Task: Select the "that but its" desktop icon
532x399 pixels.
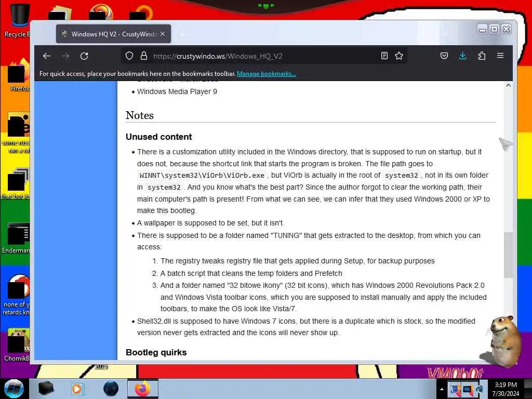Action: (16, 184)
